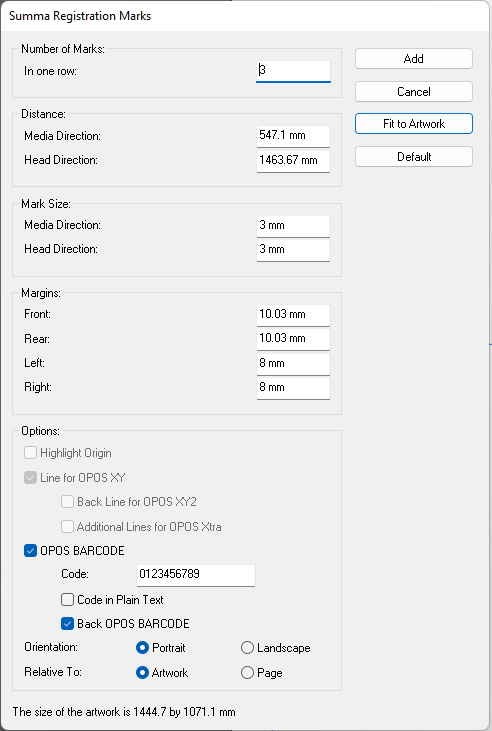The height and width of the screenshot is (731, 492).
Task: Click the Distance group label
Action: coord(43,114)
